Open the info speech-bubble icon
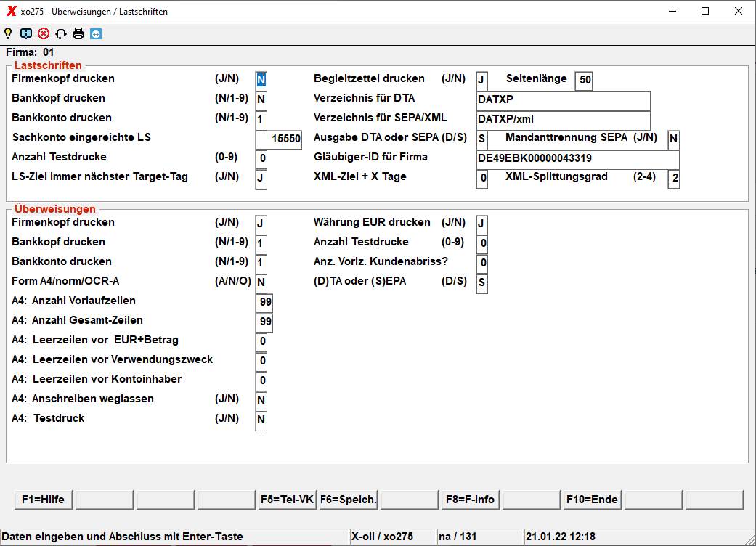The width and height of the screenshot is (756, 546). pyautogui.click(x=26, y=33)
